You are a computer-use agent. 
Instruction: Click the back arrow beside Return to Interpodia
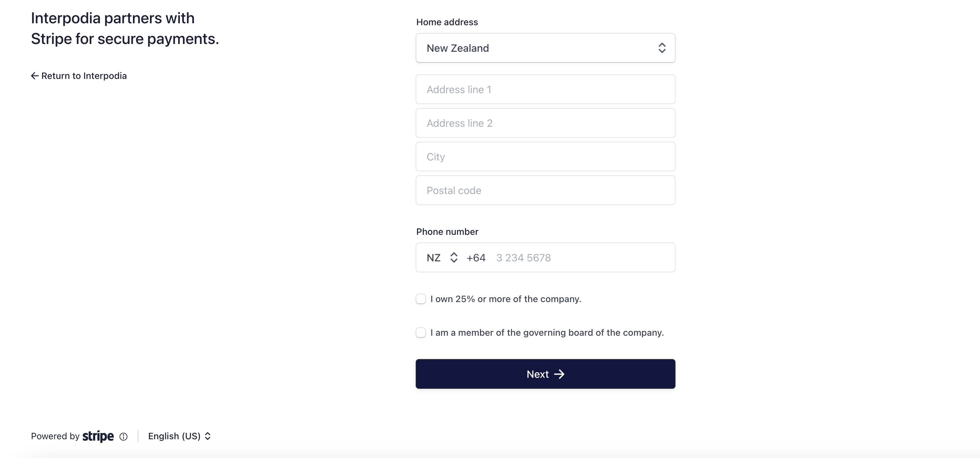(35, 76)
